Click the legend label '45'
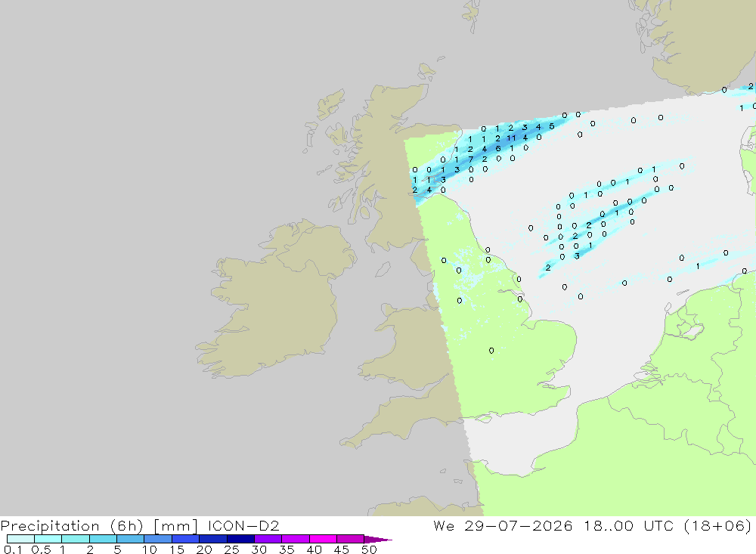The height and width of the screenshot is (554, 756). click(342, 549)
